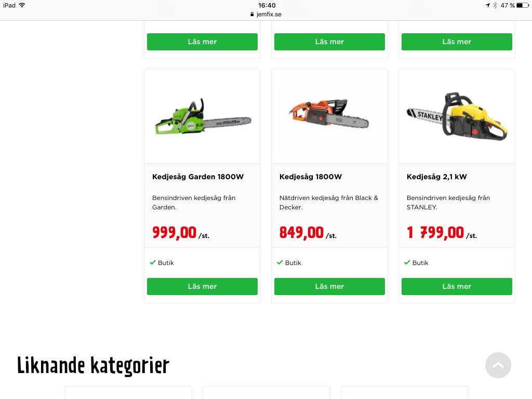532x399 pixels.
Task: Tap the battery indicator icon
Action: click(523, 5)
